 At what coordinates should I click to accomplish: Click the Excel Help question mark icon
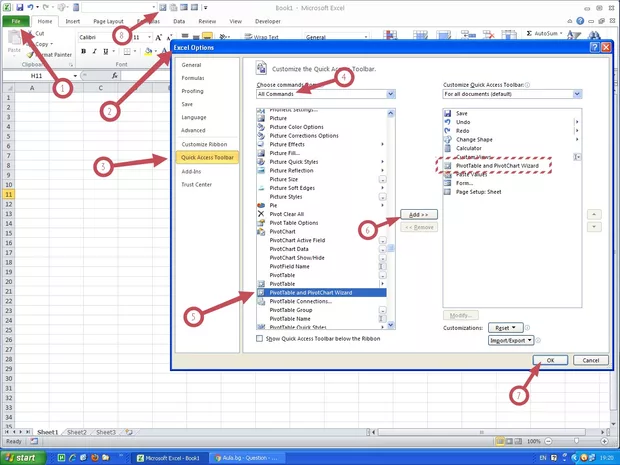(x=580, y=21)
